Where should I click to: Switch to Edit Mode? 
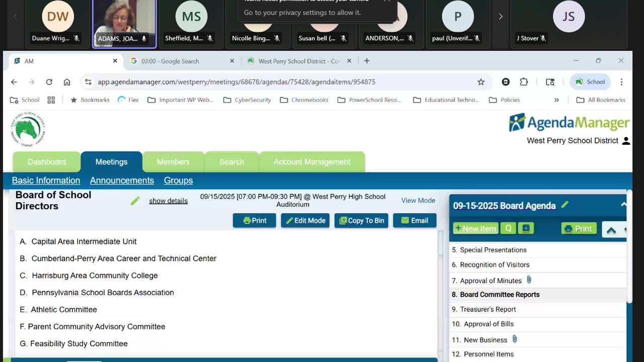point(305,221)
